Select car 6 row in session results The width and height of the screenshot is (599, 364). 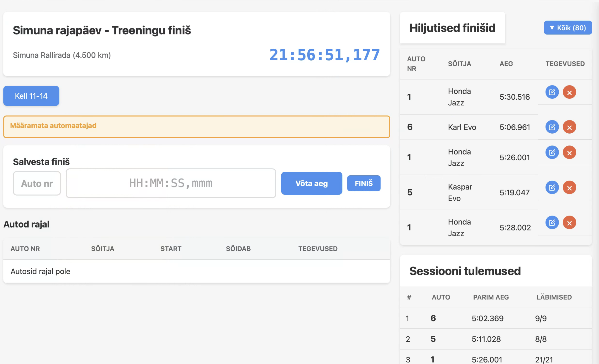495,318
